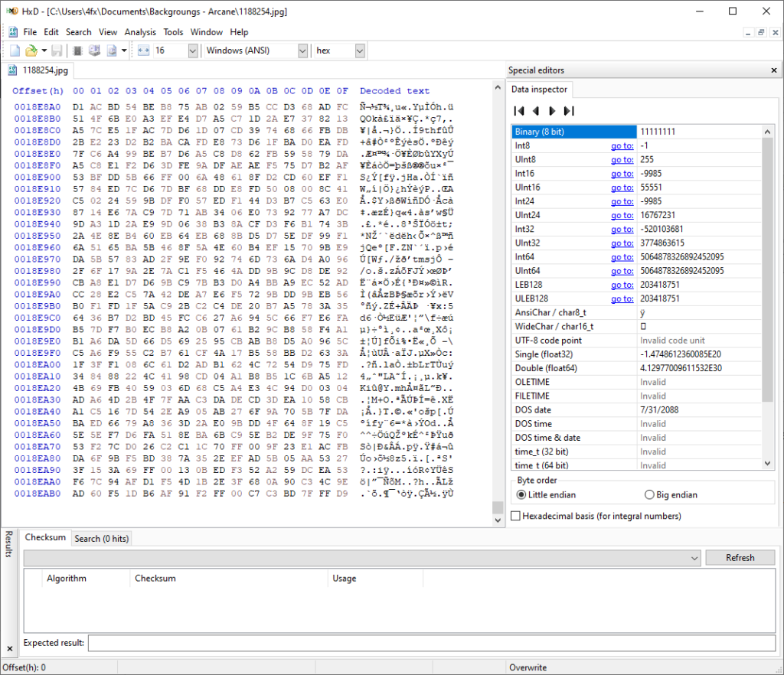Viewport: 784px width, 675px height.
Task: Jump to first byte in Data inspector
Action: [x=519, y=111]
